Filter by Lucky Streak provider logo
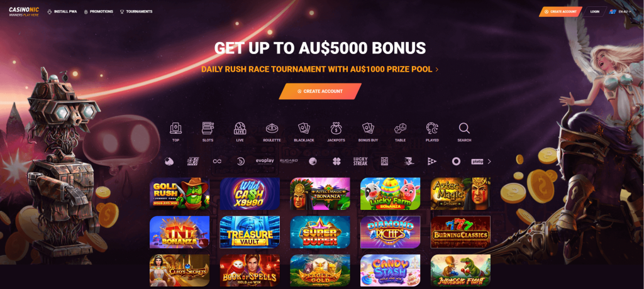The width and height of the screenshot is (644, 289). click(x=360, y=161)
